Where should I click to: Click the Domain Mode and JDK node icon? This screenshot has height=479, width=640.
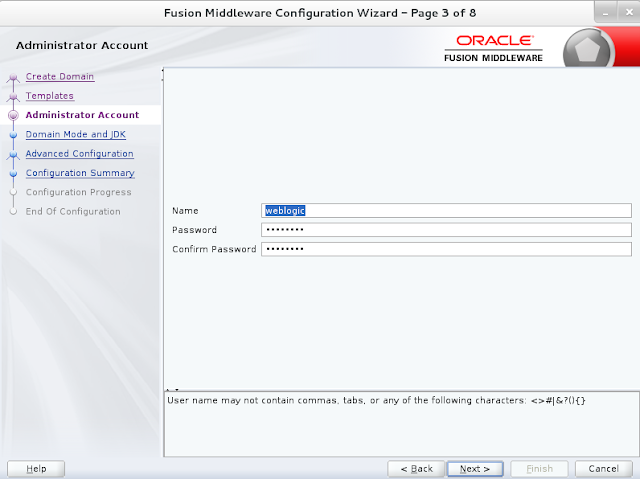[x=13, y=135]
